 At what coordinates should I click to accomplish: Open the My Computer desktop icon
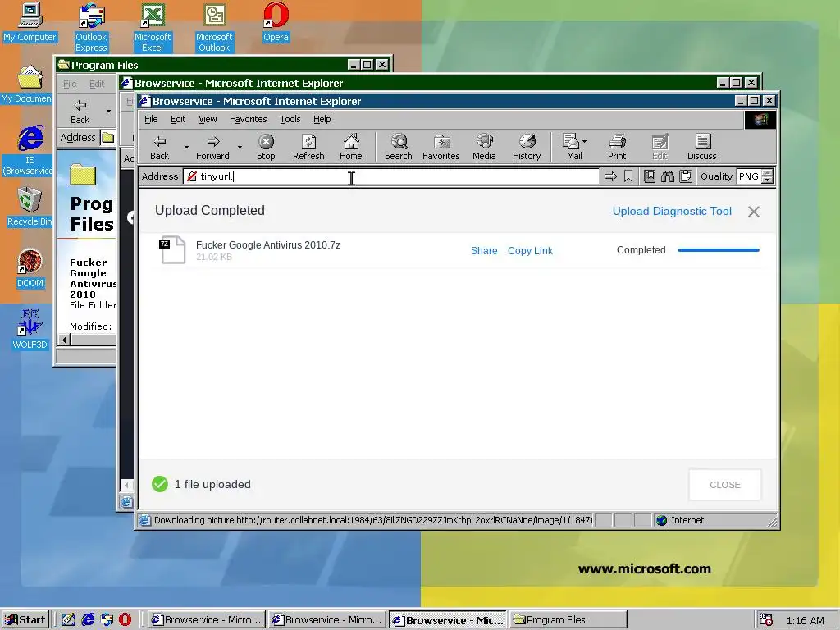tap(30, 22)
